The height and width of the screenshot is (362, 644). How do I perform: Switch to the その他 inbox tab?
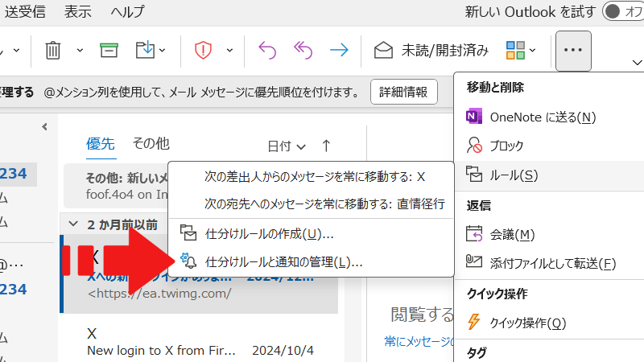(x=151, y=144)
